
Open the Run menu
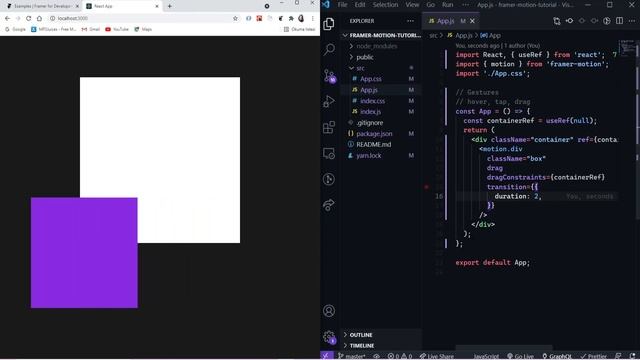coord(447,5)
